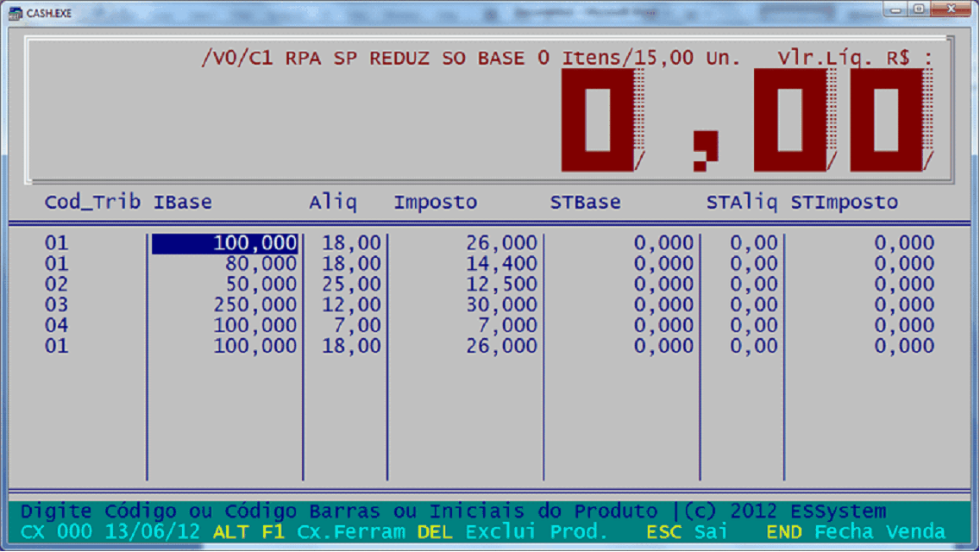Click END Fecha Venda in status bar
The height and width of the screenshot is (552, 980).
pos(855,532)
